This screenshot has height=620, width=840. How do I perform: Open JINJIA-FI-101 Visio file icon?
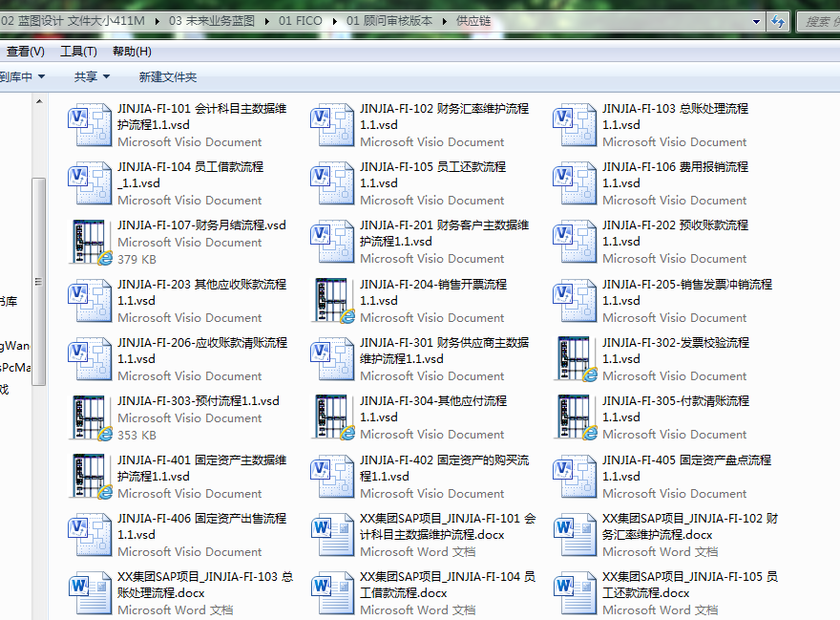pos(90,125)
